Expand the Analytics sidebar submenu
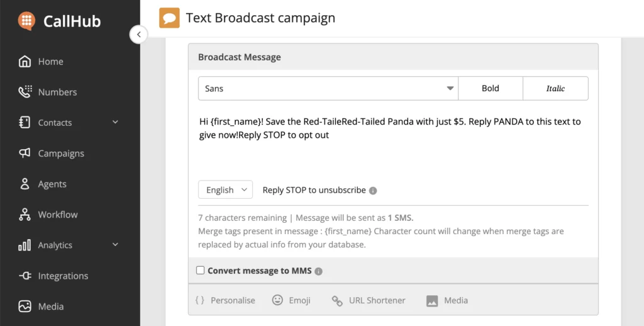 click(115, 245)
